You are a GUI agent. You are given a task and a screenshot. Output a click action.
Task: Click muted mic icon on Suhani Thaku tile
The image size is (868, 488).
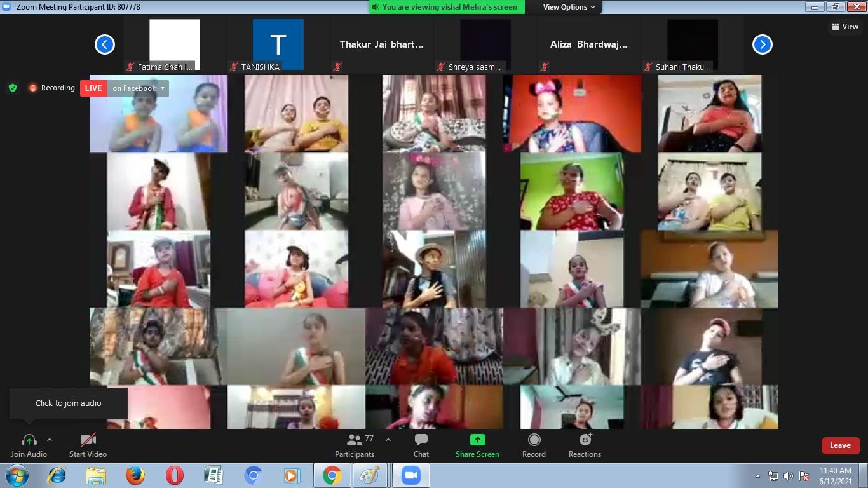point(648,67)
